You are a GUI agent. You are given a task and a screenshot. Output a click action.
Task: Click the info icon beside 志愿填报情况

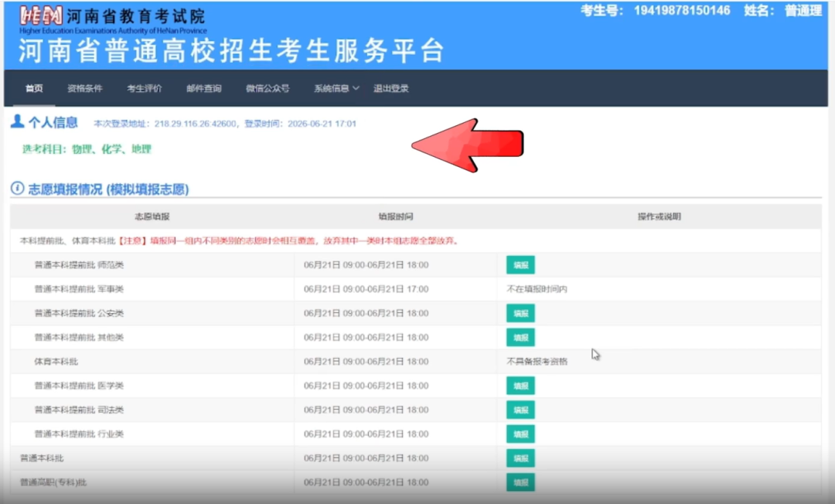[18, 189]
